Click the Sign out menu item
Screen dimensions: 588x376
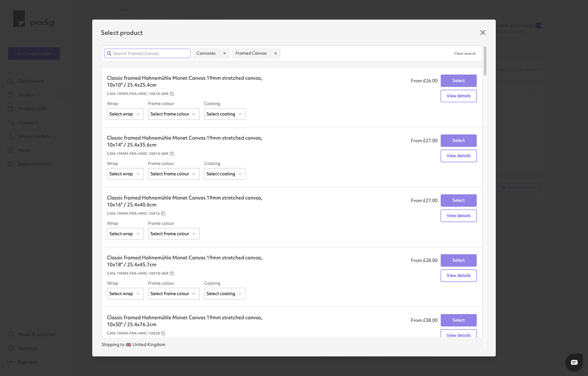point(27,361)
